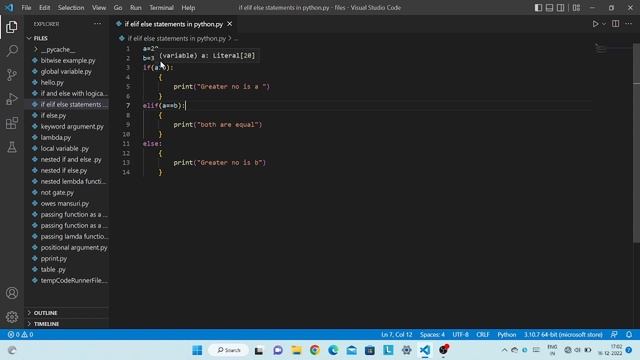Viewport: 640px width, 360px height.
Task: Click breadcrumb file name above editor
Action: click(176, 38)
